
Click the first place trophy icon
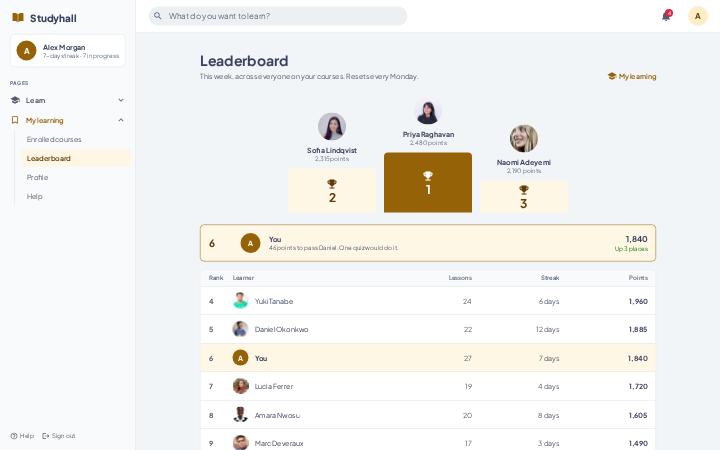(x=428, y=175)
